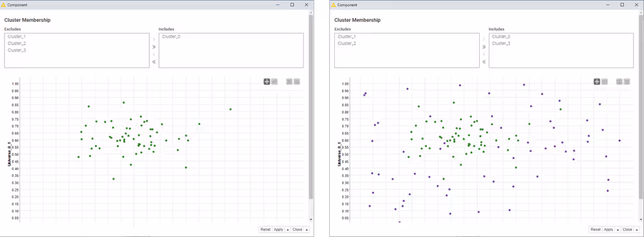Activate selection mode icon in right window plot
The height and width of the screenshot is (237, 644).
[x=605, y=82]
